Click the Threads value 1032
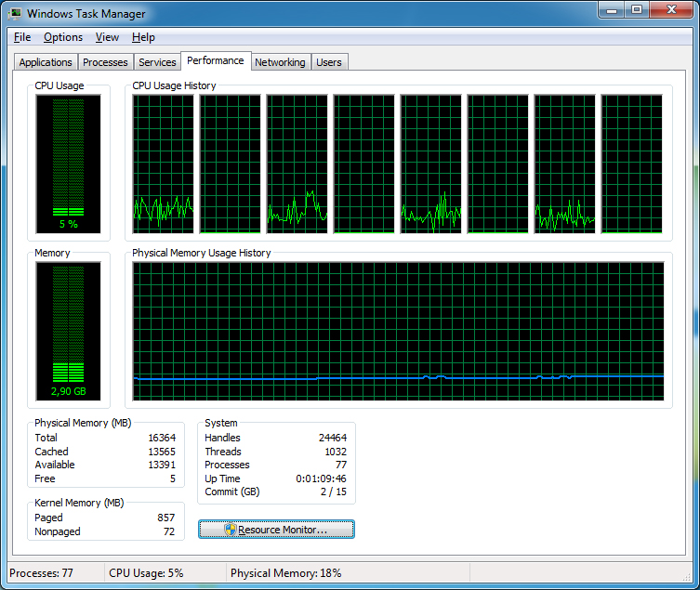Screen dimensions: 700x590 tap(336, 452)
